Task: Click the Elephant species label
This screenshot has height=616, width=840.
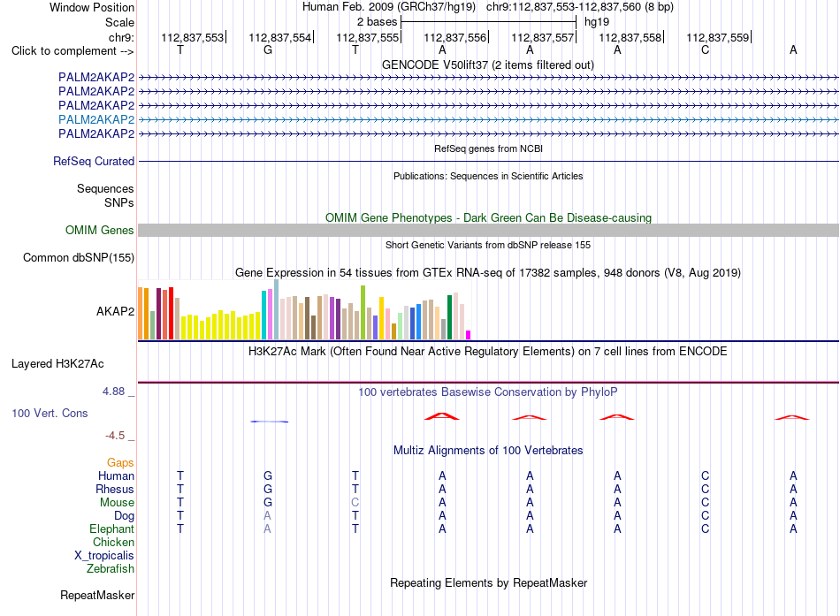Action: click(x=111, y=529)
